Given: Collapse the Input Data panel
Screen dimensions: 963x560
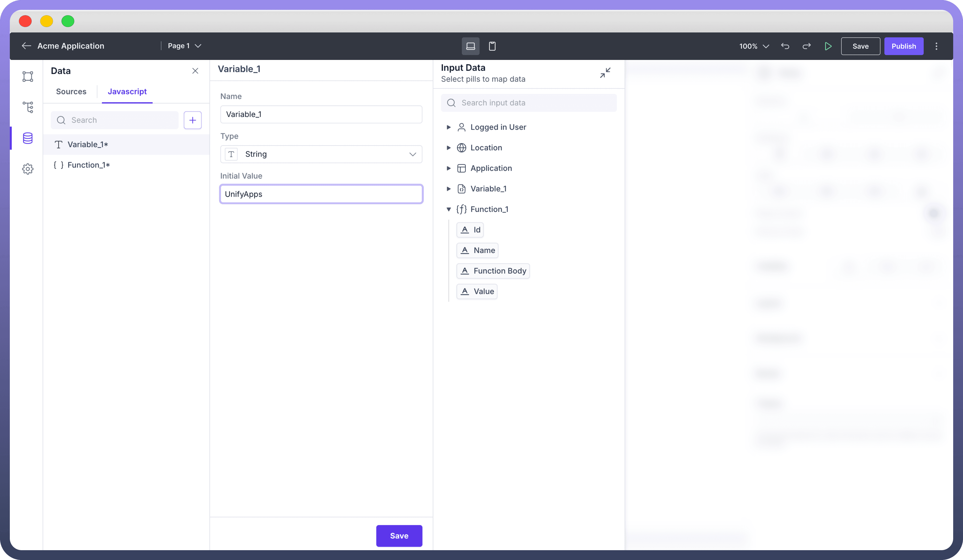Looking at the screenshot, I should pyautogui.click(x=605, y=72).
